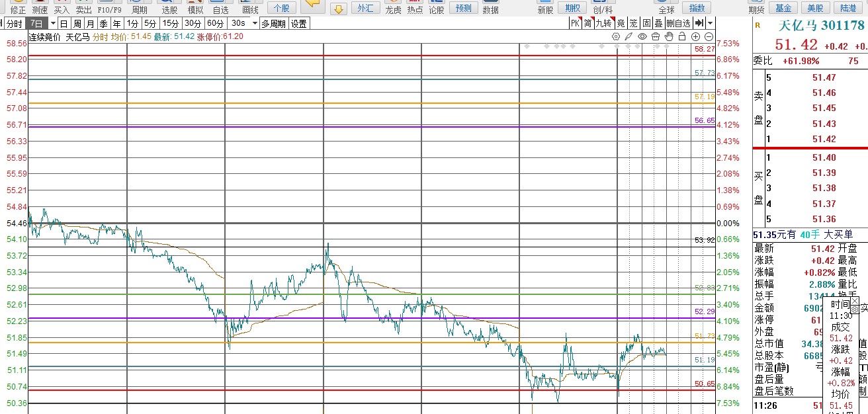868x414 pixels.
Task: Click the 指数 index button
Action: tap(697, 8)
